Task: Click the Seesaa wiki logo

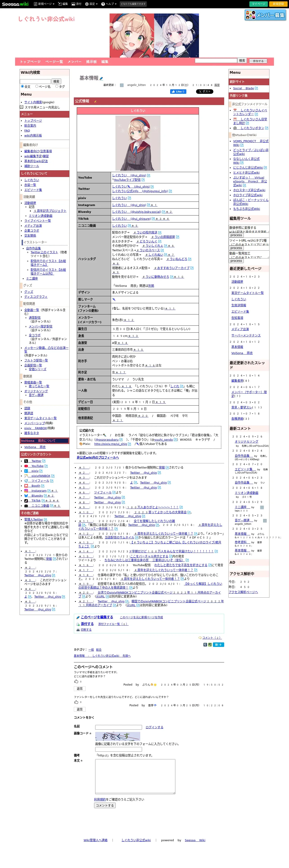Action: (x=15, y=4)
